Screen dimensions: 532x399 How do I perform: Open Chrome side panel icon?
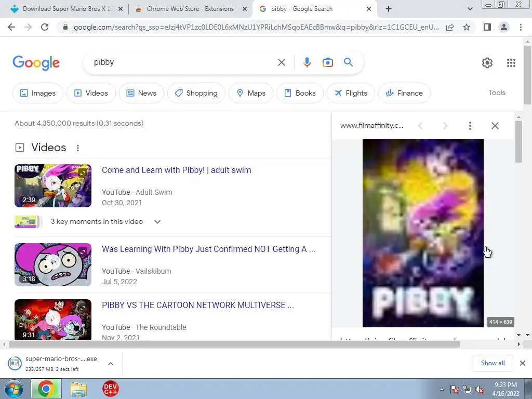coord(487,27)
